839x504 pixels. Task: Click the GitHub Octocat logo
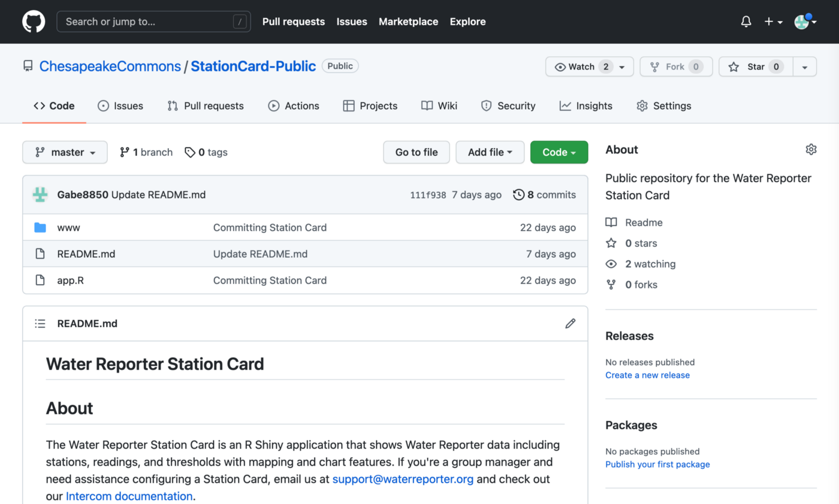(x=34, y=22)
